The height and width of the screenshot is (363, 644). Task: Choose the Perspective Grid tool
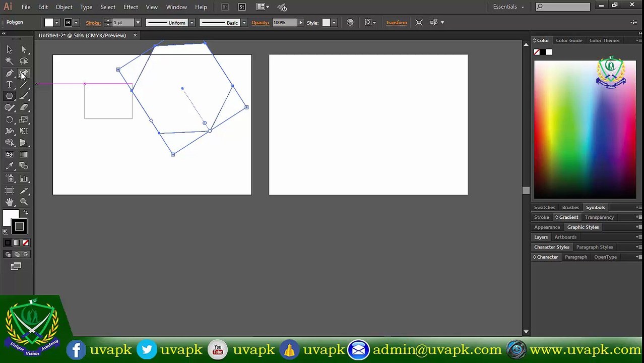(x=24, y=143)
